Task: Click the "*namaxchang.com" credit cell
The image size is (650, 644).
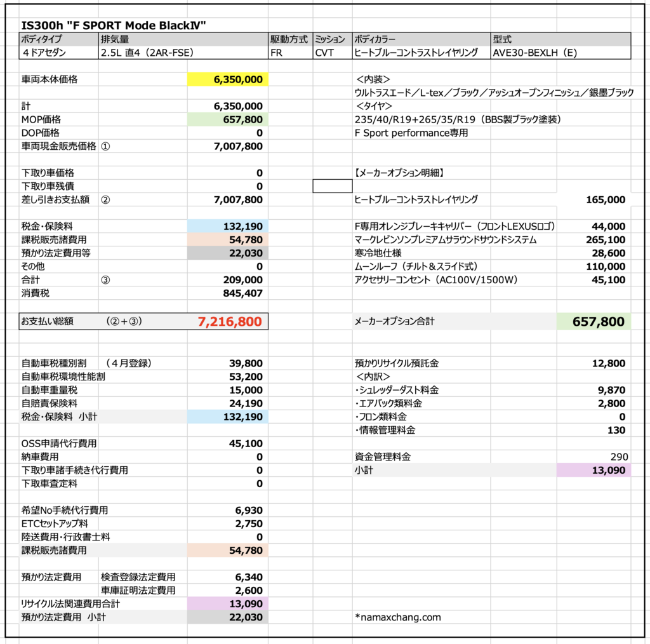Action: click(x=398, y=617)
